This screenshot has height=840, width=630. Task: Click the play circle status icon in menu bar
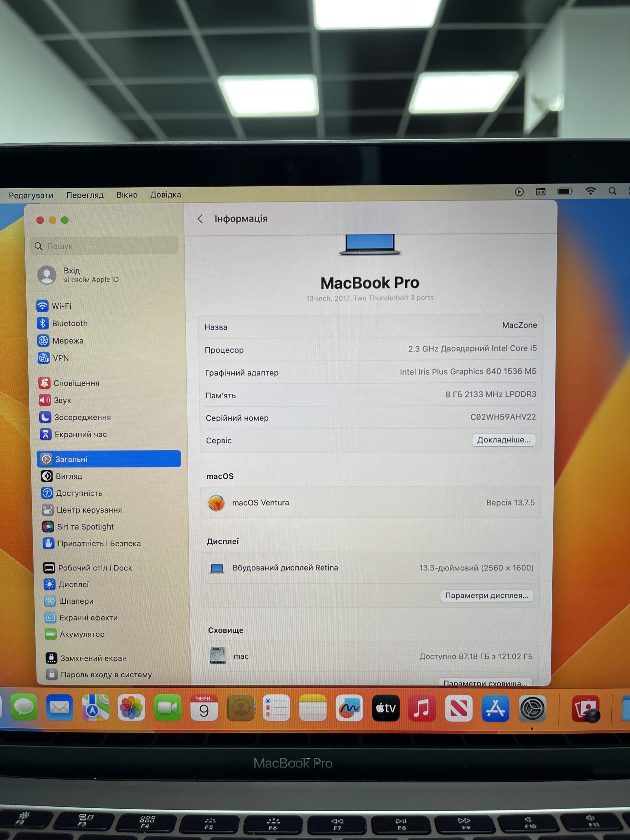(x=519, y=192)
